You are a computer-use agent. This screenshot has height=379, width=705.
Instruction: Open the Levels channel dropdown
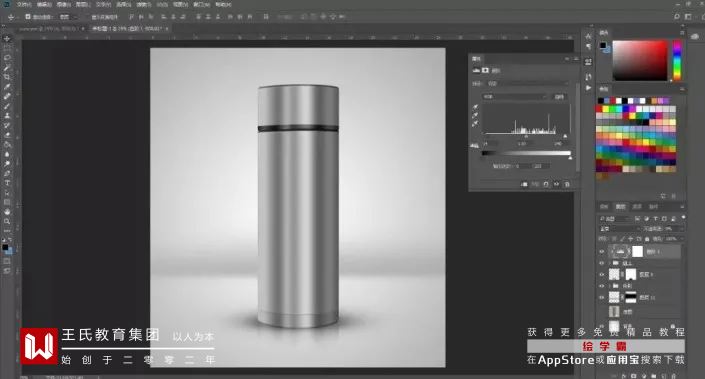pos(515,97)
